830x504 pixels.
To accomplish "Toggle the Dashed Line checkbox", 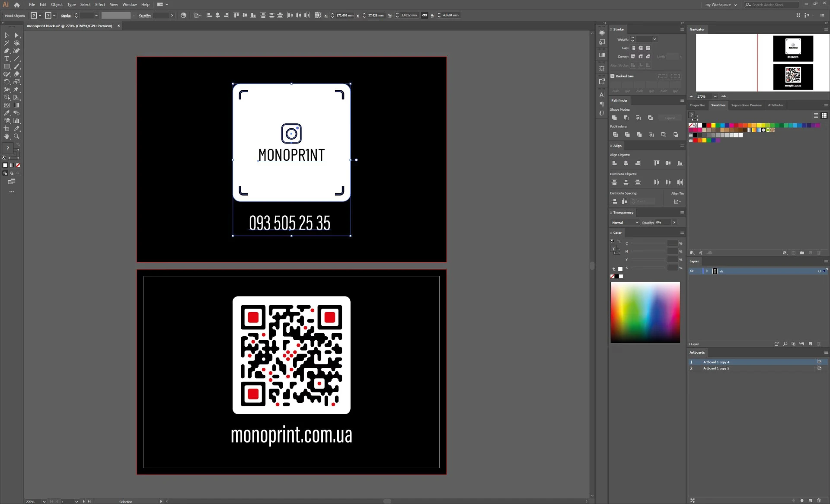I will [613, 76].
